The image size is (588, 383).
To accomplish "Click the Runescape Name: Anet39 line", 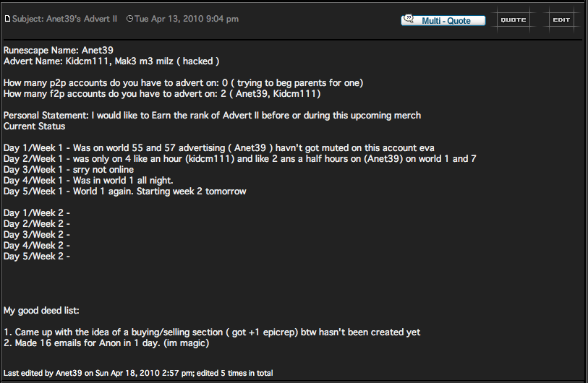I will click(x=48, y=51).
